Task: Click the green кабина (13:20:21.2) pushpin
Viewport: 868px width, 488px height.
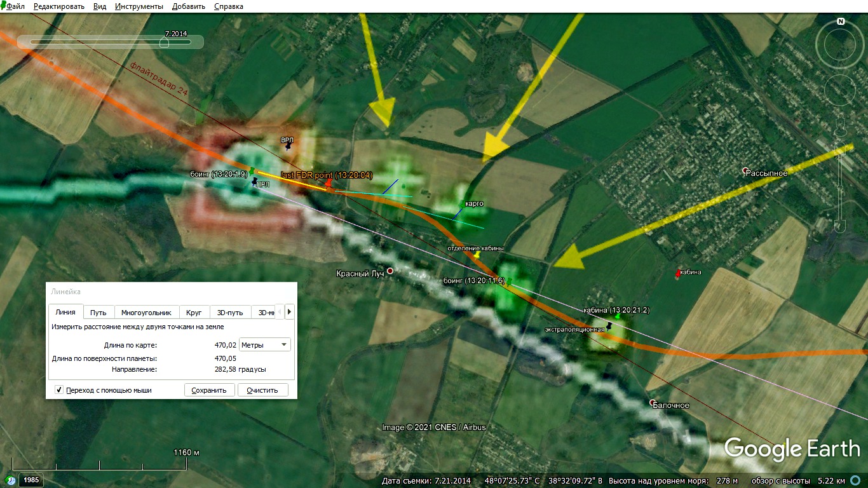Action: coord(616,316)
